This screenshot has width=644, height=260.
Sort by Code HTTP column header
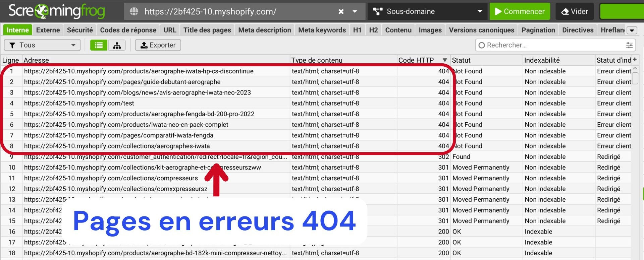(x=423, y=60)
